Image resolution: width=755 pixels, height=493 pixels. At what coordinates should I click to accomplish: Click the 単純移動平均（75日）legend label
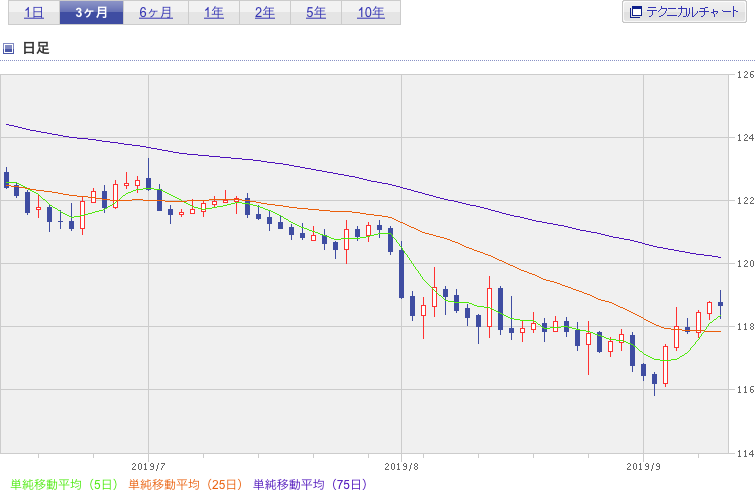coord(310,484)
